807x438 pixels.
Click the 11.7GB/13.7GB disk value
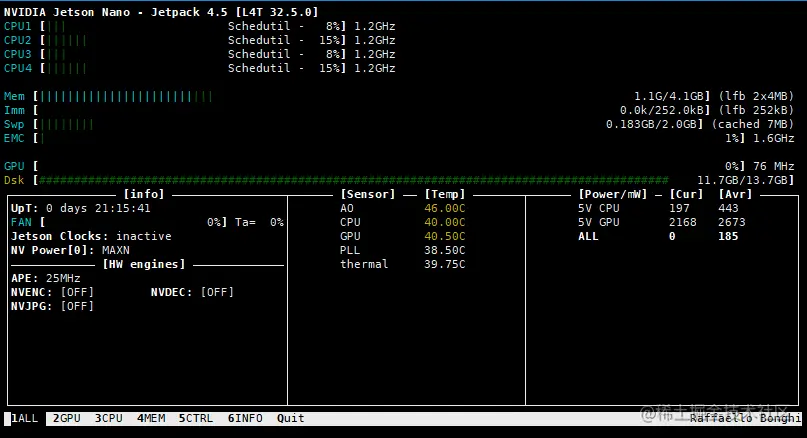(742, 180)
